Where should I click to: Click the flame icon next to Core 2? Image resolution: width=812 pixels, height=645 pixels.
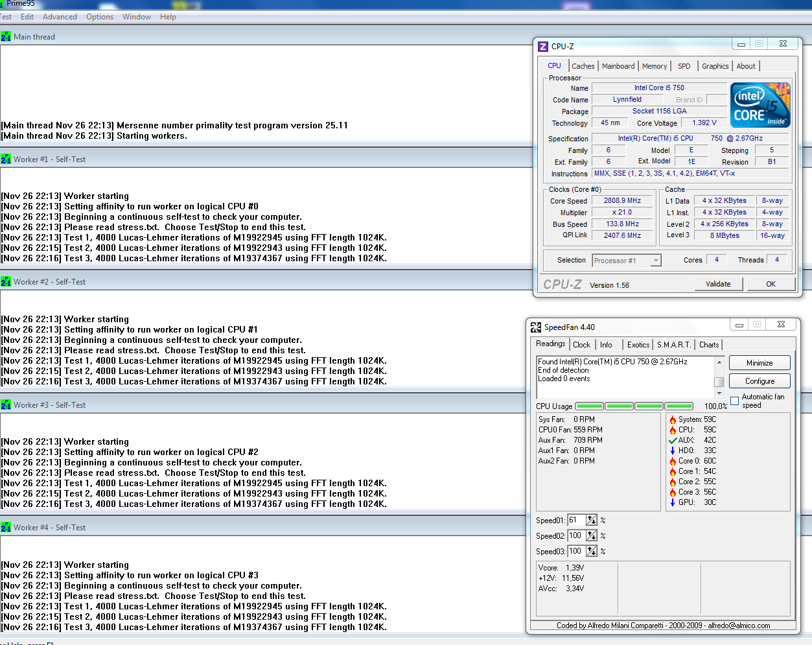click(673, 482)
